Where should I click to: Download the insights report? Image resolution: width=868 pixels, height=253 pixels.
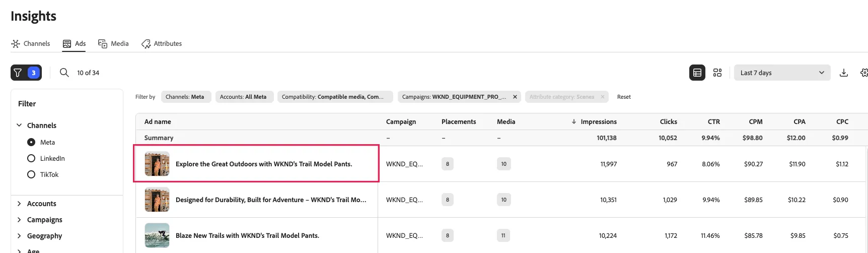(844, 73)
